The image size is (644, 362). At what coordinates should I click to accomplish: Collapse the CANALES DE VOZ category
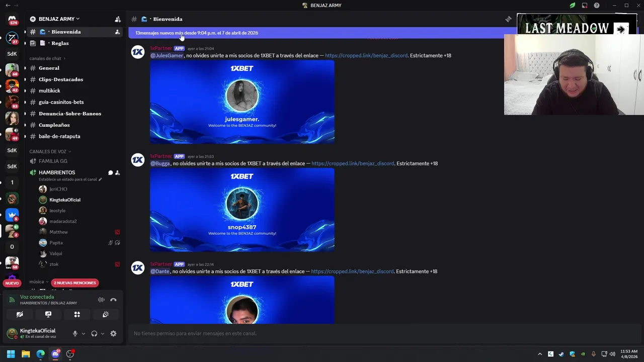click(x=50, y=151)
